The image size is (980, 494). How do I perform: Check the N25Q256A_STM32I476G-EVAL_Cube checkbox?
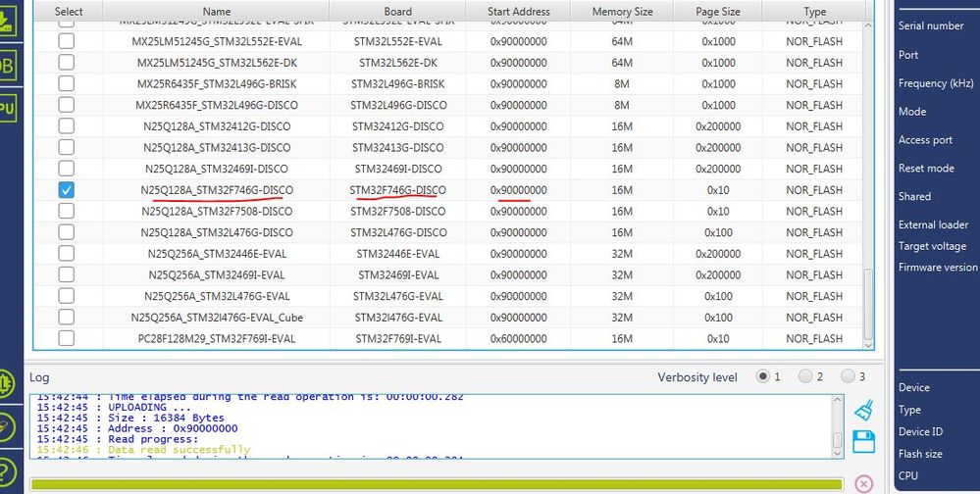tap(66, 318)
